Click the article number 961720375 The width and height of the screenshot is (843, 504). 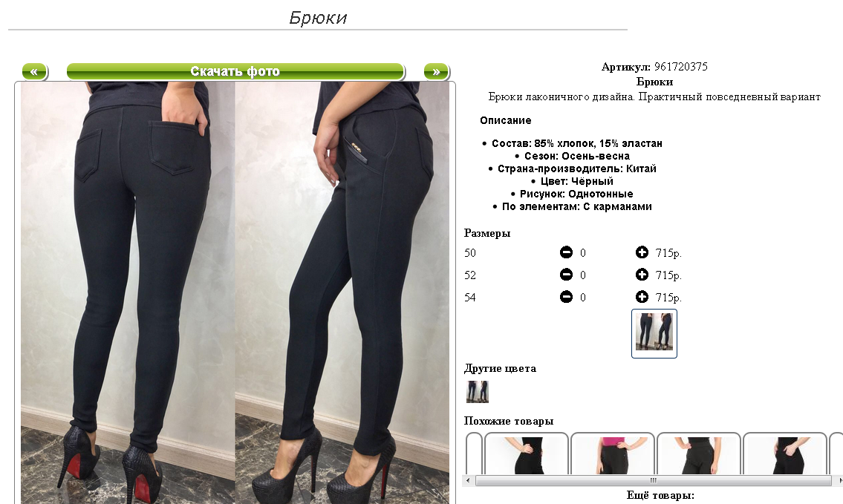tap(680, 67)
